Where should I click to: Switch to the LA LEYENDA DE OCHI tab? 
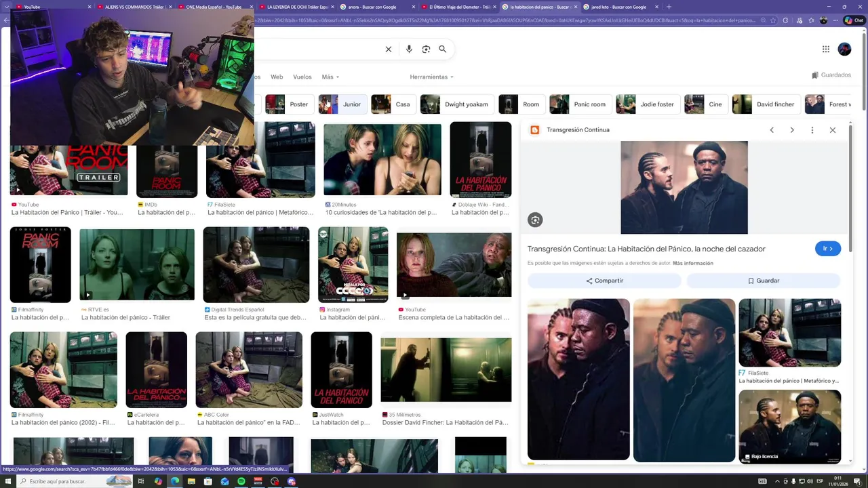tap(297, 7)
